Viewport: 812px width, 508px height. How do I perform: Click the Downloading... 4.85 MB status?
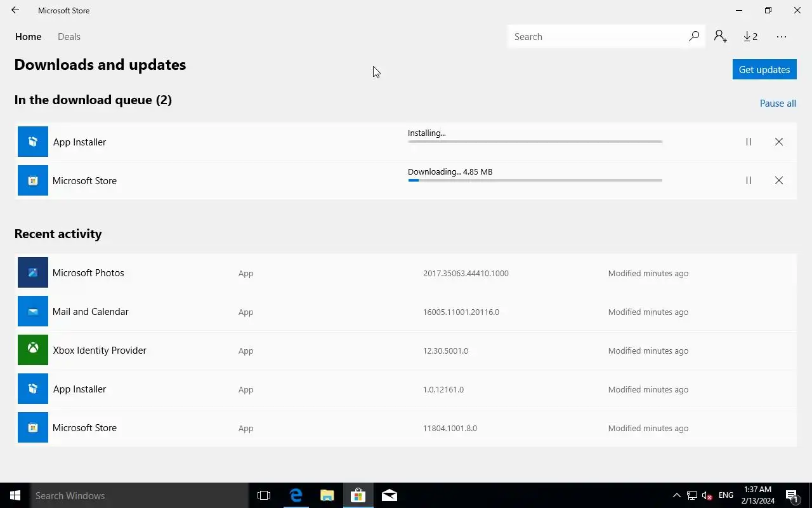450,171
